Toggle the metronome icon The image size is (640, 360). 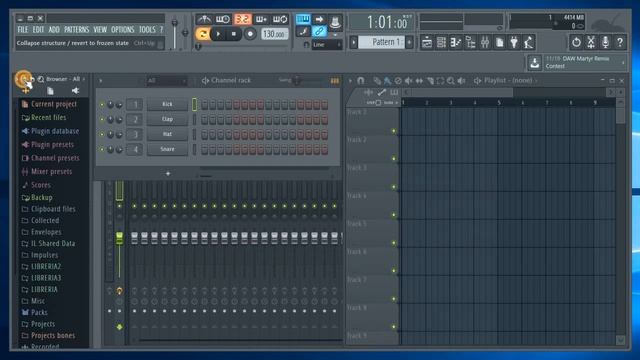coord(204,19)
